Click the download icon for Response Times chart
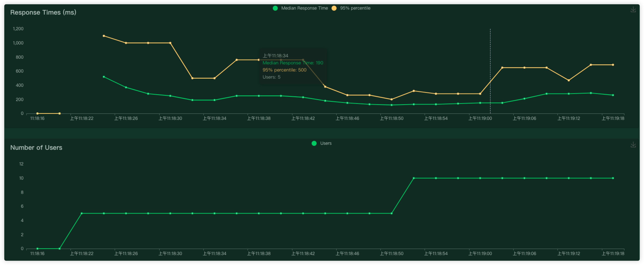This screenshot has width=644, height=265. 633,9
